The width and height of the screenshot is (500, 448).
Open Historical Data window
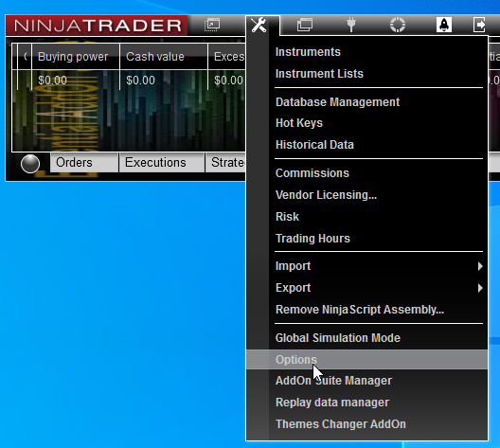coord(366,145)
